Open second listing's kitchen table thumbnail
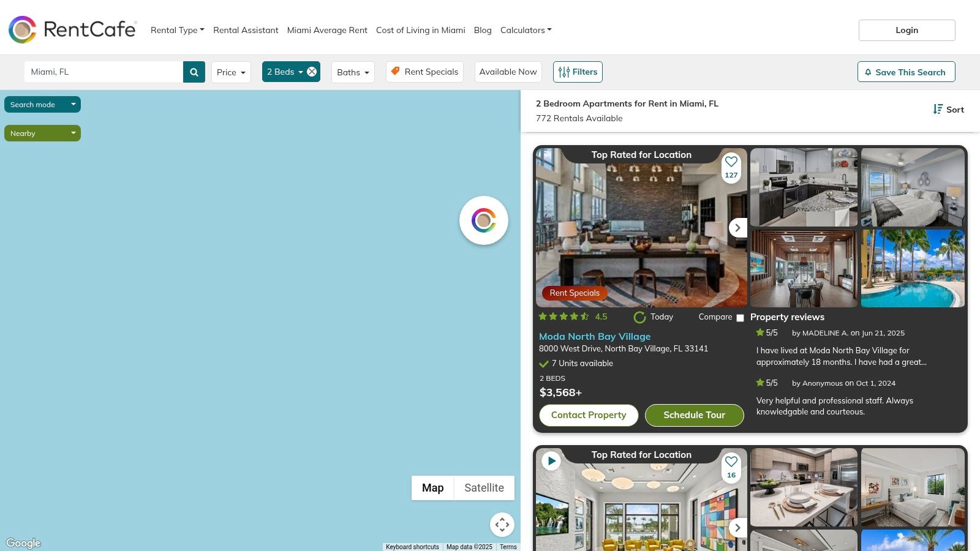Screen dimensions: 980x551 tap(804, 487)
